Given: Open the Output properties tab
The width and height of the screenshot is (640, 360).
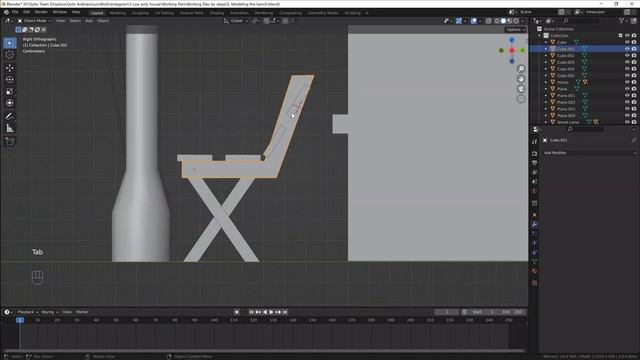Looking at the screenshot, I should (x=535, y=163).
